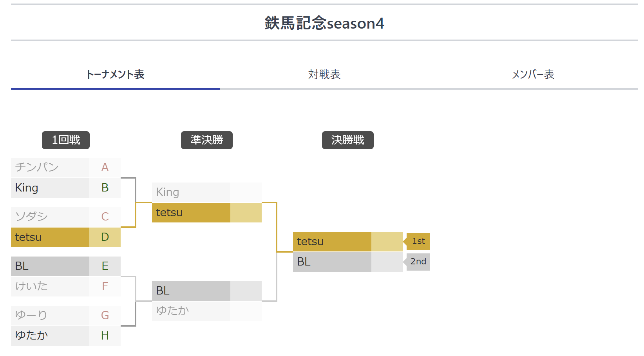Click the 1st place badge
Viewport: 644px width, 356px height.
pyautogui.click(x=418, y=242)
